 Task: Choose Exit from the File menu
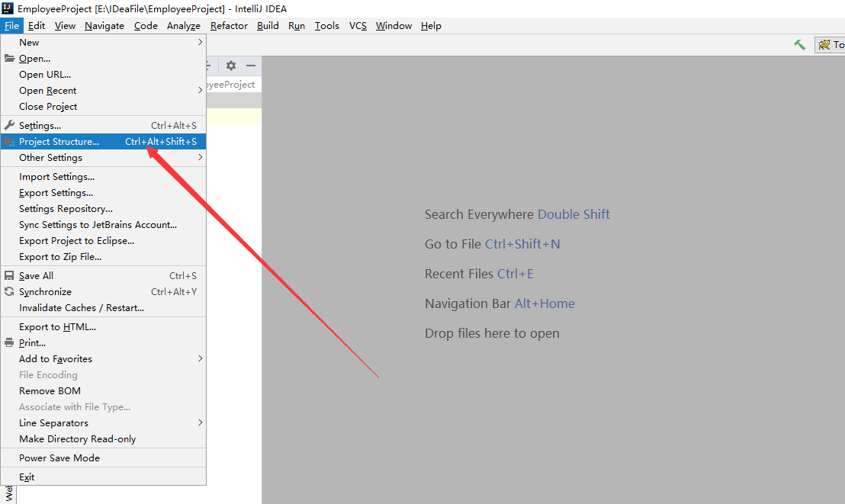[x=104, y=477]
